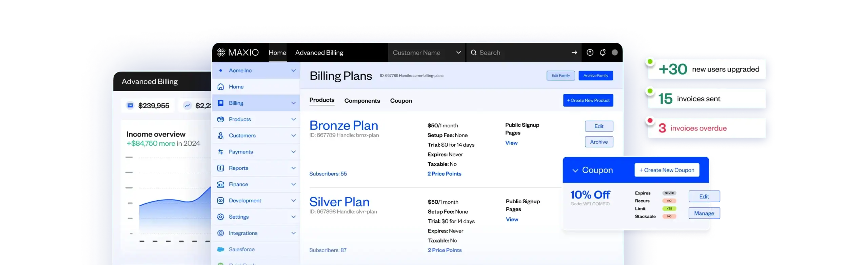
Task: Toggle the Recurs NO pill
Action: [x=669, y=201]
